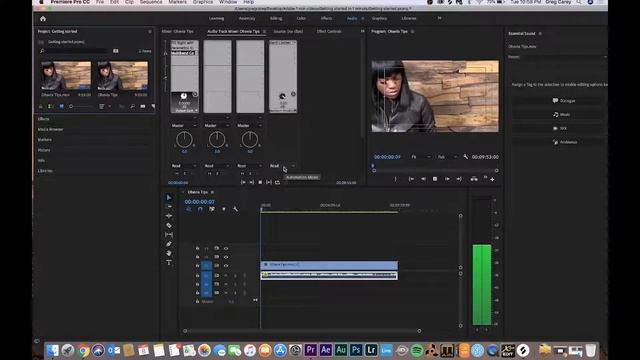
Task: Toggle visibility eye of second video track
Action: 226,257
